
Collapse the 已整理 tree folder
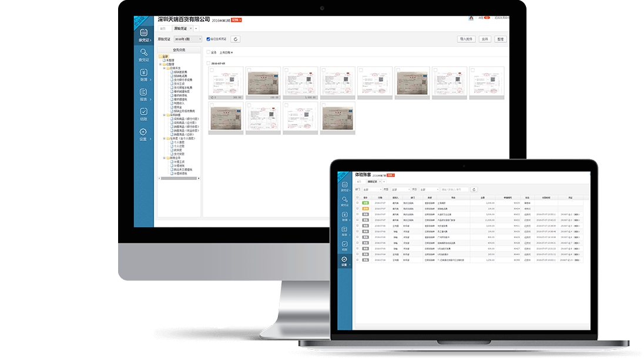point(160,64)
